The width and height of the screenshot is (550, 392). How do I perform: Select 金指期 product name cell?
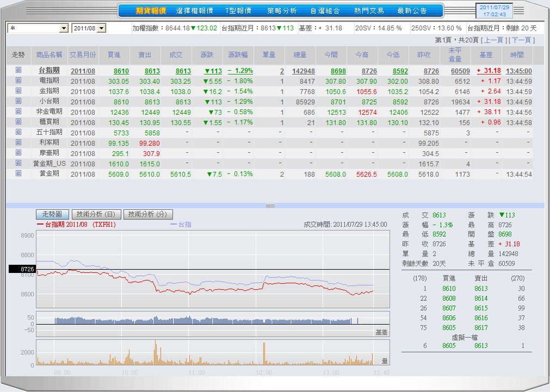(x=49, y=91)
